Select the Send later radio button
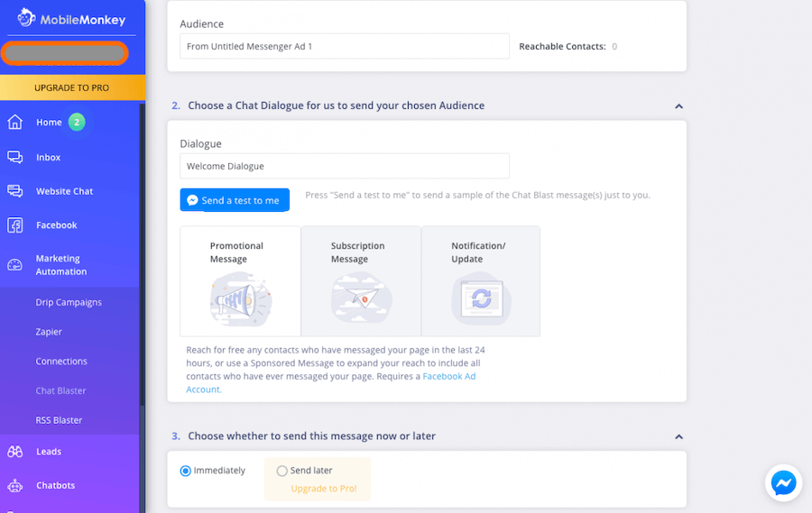The image size is (812, 513). point(281,471)
